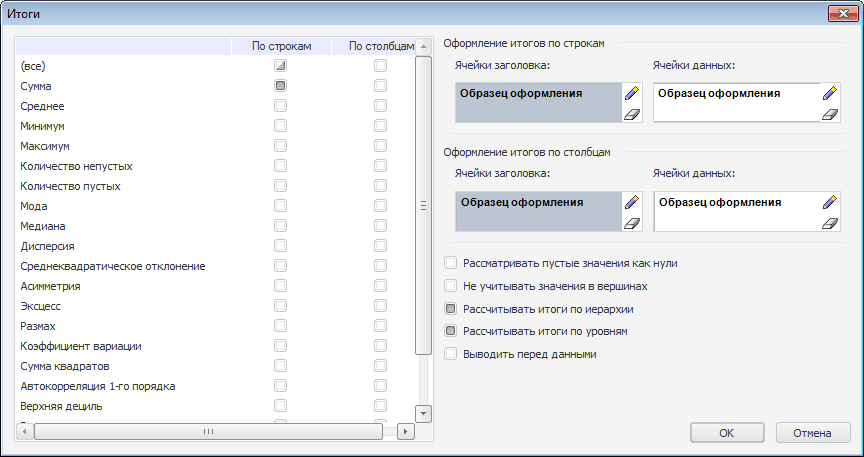The height and width of the screenshot is (457, 864).
Task: Edit column totals header cells formatting (pencil)
Action: (x=631, y=202)
